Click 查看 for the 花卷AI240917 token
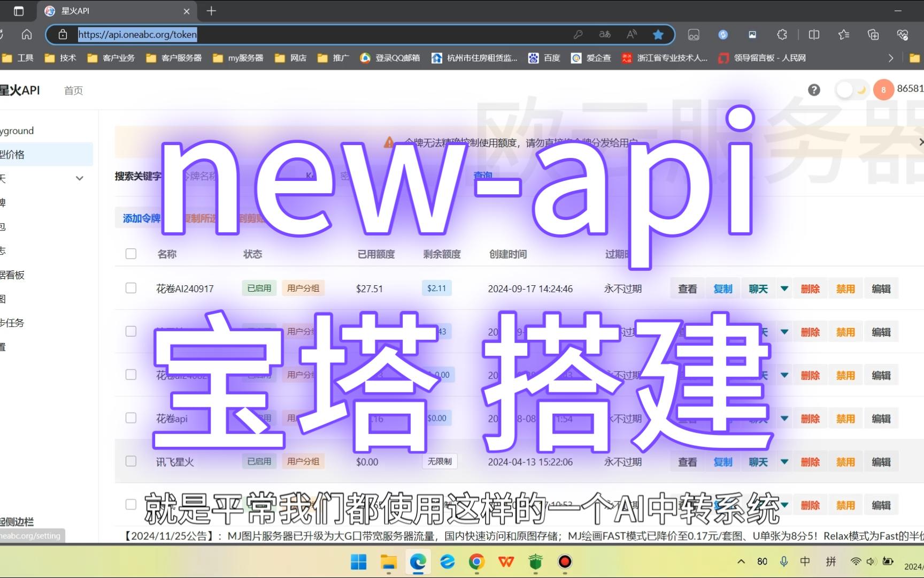924x578 pixels. tap(688, 288)
